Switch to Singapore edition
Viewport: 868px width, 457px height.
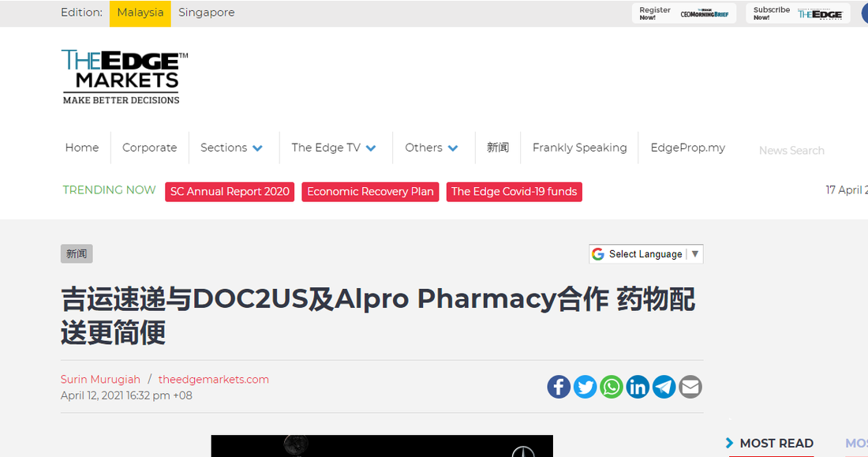click(207, 13)
